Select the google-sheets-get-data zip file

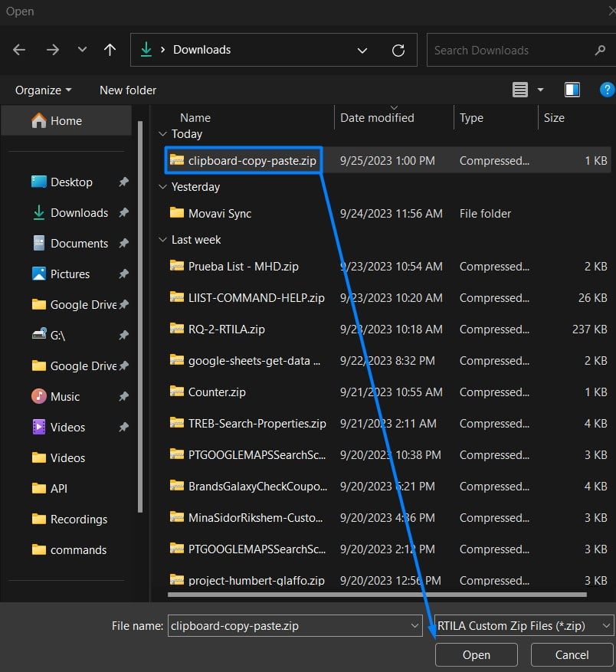click(254, 361)
